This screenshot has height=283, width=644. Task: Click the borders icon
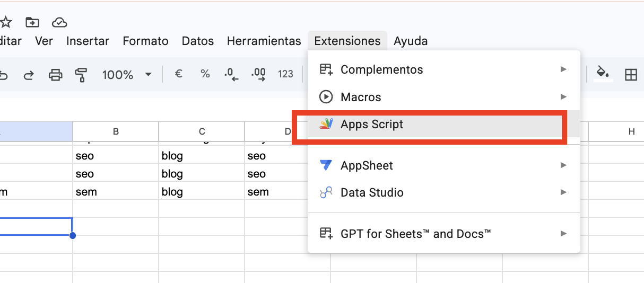click(x=631, y=75)
